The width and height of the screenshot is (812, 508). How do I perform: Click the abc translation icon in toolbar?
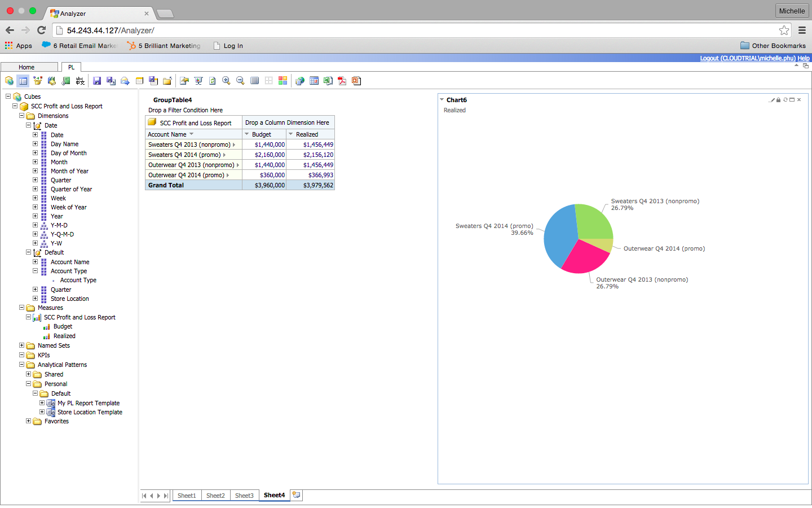point(80,81)
